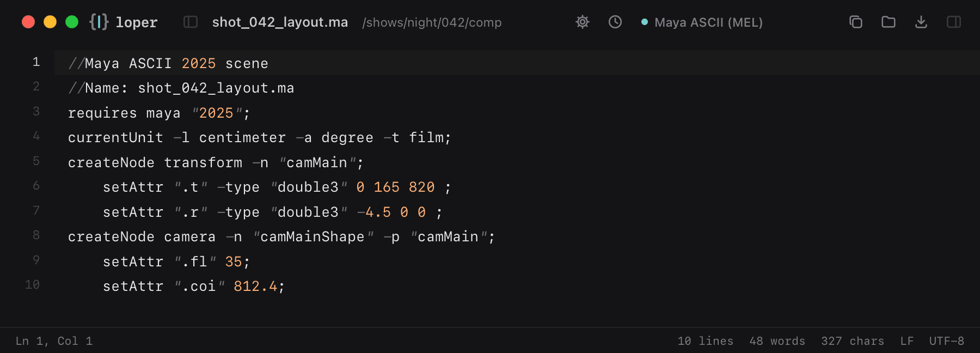Image resolution: width=980 pixels, height=353 pixels.
Task: Click line number 1 in gutter
Action: click(36, 62)
